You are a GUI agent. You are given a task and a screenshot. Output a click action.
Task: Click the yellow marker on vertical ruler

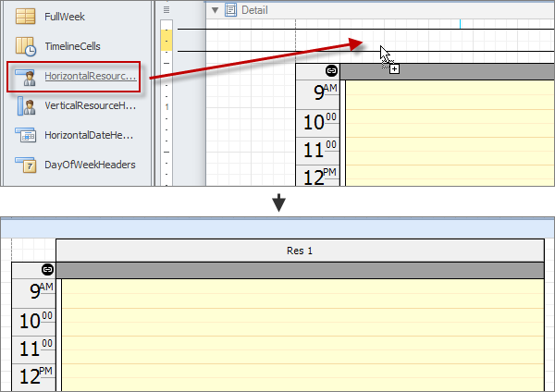(x=166, y=39)
